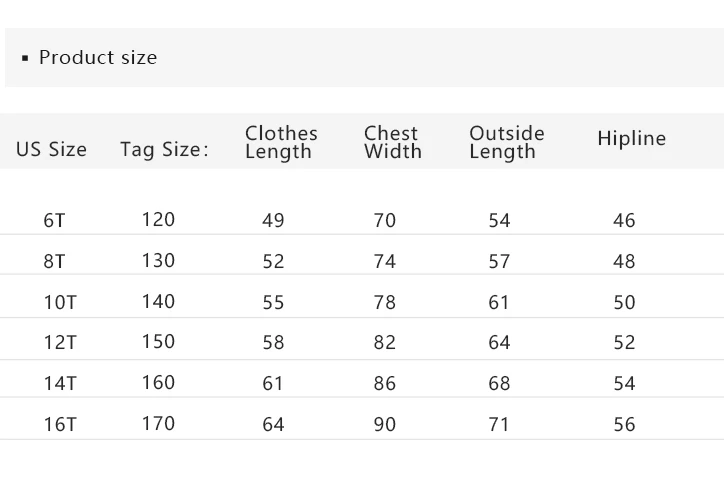Click the hipline value 46
This screenshot has width=724, height=498.
click(624, 221)
